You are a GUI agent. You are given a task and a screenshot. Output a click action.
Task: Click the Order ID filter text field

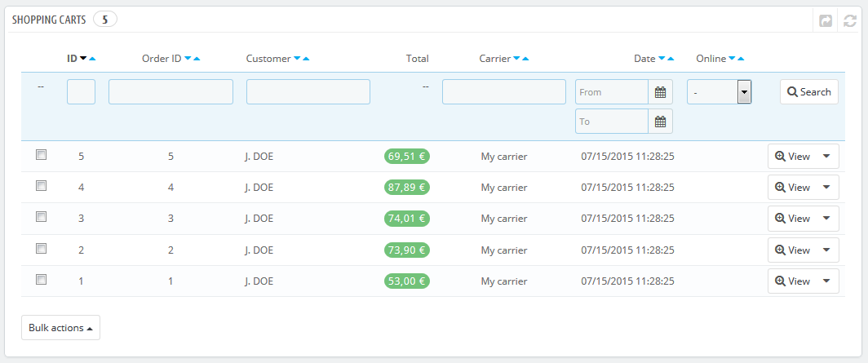pyautogui.click(x=170, y=92)
